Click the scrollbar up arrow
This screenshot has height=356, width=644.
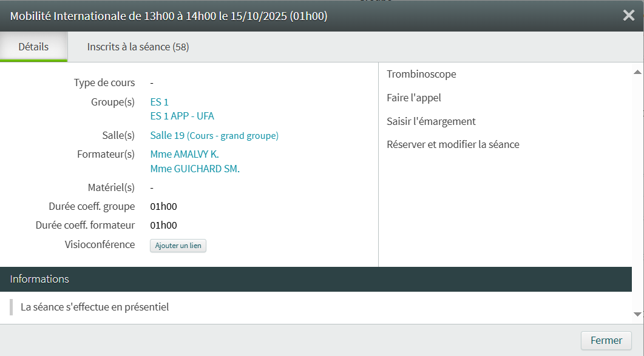coord(637,72)
